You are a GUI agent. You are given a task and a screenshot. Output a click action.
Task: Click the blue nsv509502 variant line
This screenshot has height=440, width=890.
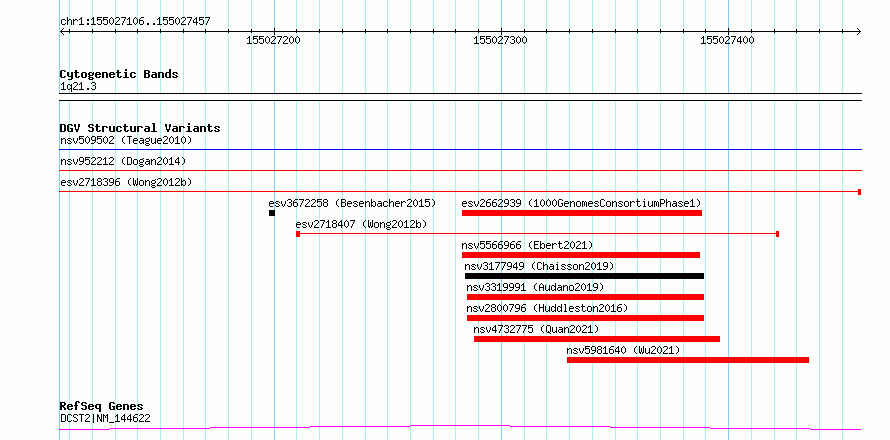pyautogui.click(x=460, y=150)
